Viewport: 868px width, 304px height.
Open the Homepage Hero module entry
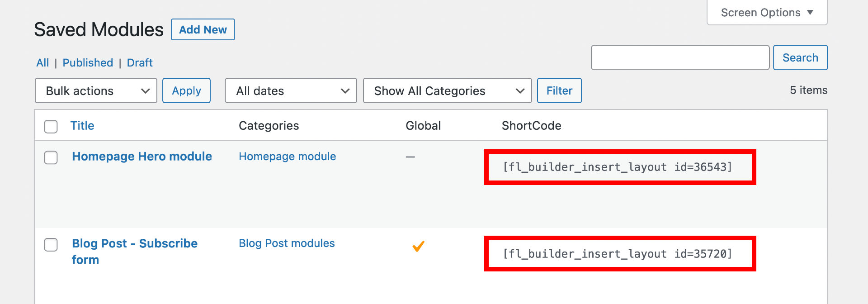142,156
